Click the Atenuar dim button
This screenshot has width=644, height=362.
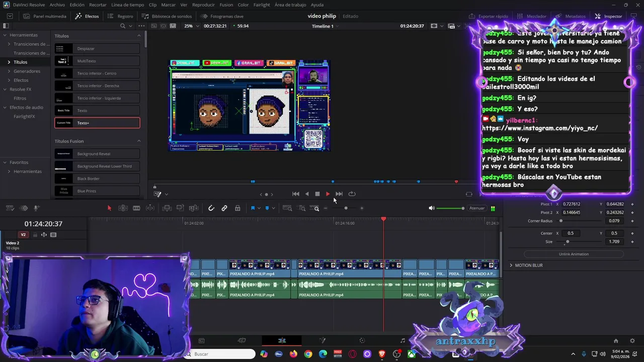(476, 208)
